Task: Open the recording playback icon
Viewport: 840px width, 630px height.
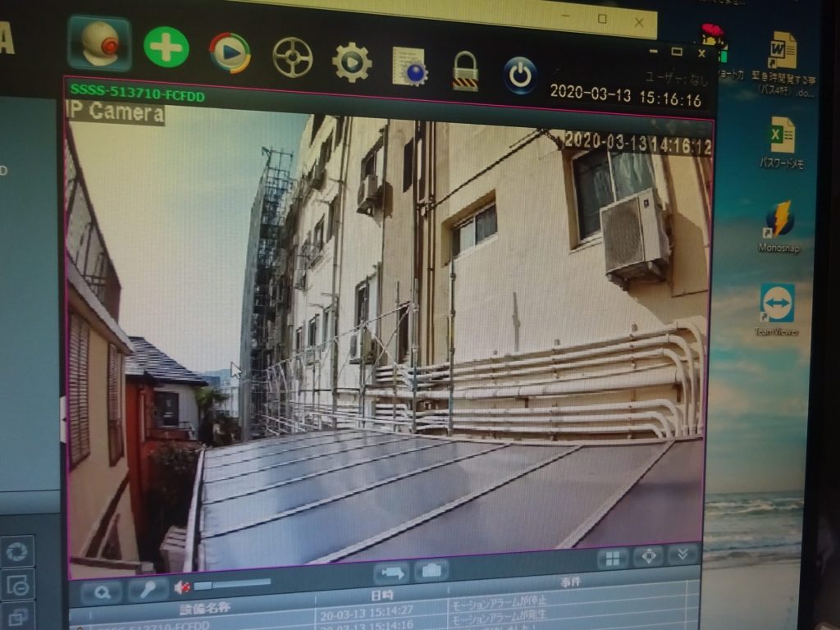Action: 230,53
